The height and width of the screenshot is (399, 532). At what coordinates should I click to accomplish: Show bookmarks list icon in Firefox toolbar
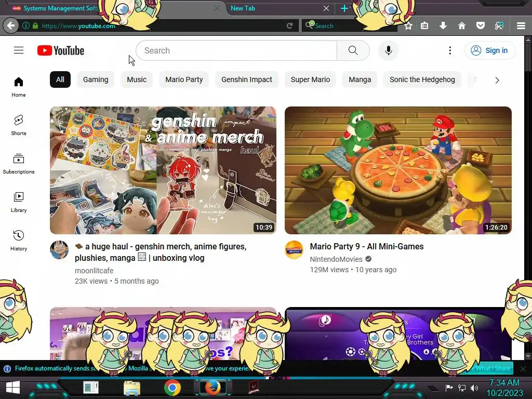424,25
